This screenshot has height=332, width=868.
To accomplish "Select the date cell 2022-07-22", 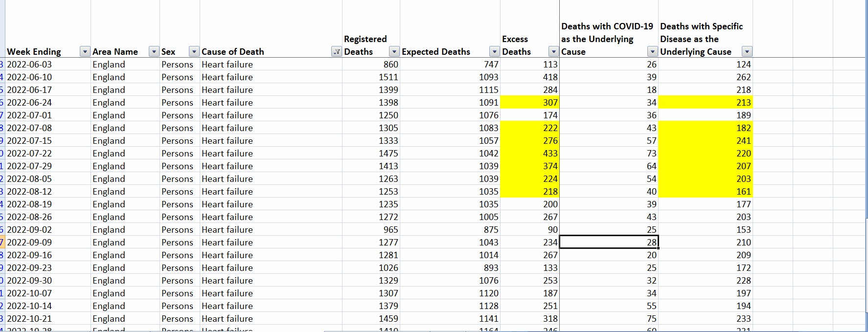I will point(48,153).
